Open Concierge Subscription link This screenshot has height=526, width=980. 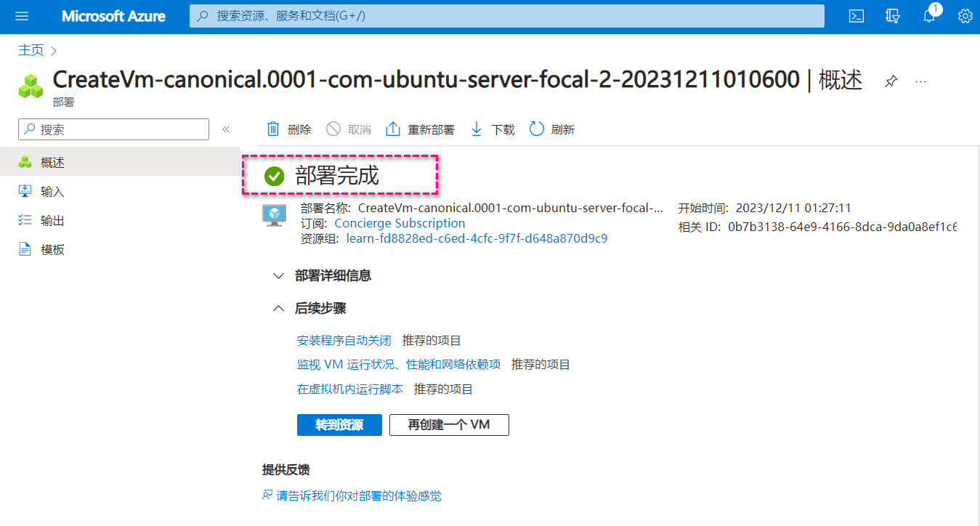(x=400, y=223)
